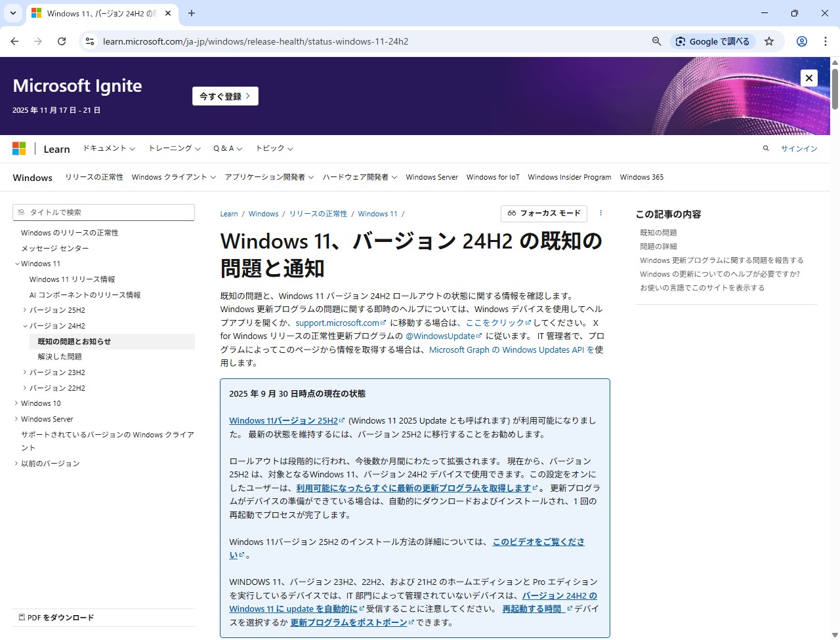Bookmark this page with the star icon

click(x=769, y=41)
